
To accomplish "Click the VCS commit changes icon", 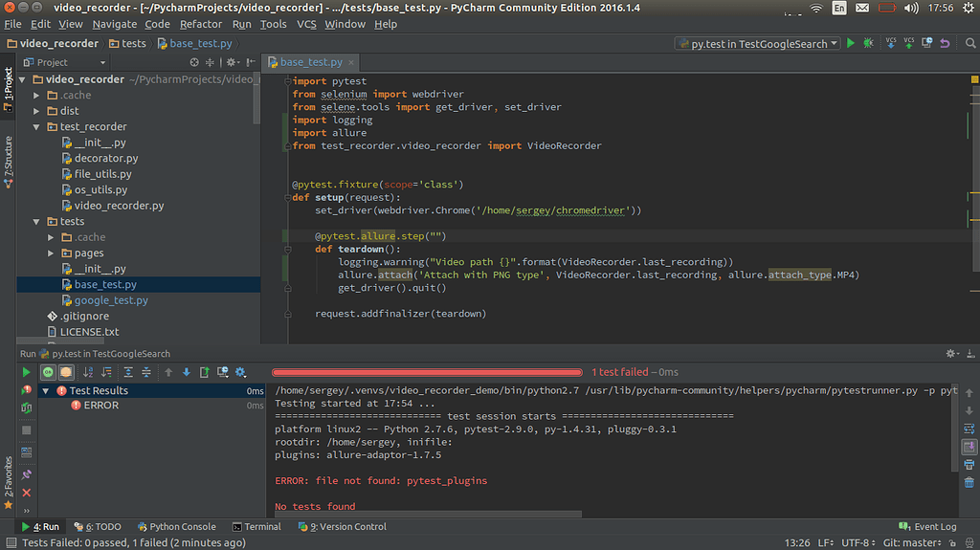I will 909,43.
